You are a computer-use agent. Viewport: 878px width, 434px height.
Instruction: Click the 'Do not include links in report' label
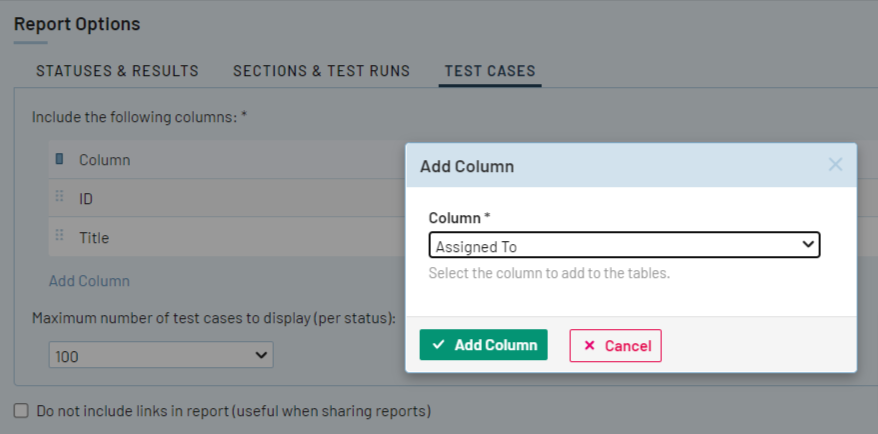pos(233,411)
